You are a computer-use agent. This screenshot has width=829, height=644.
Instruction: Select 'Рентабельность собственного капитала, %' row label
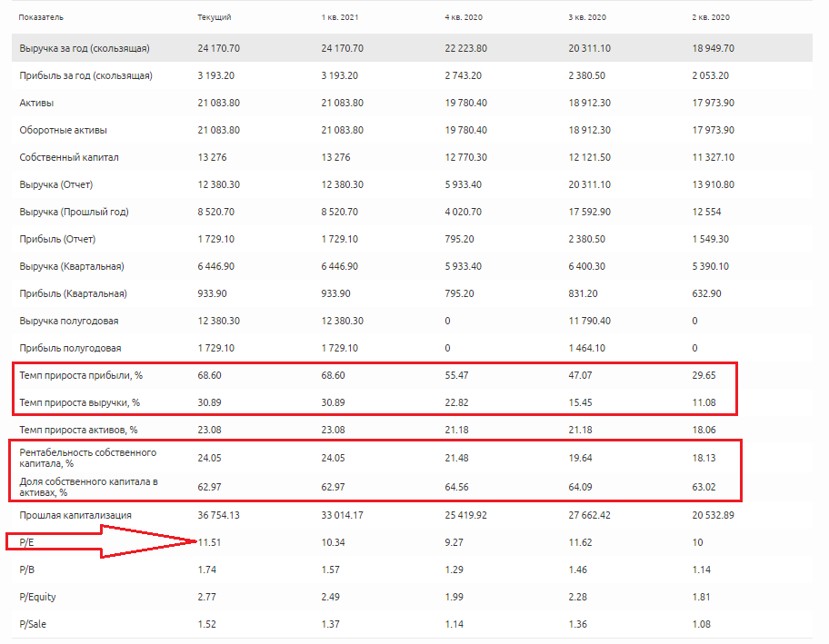(x=88, y=458)
